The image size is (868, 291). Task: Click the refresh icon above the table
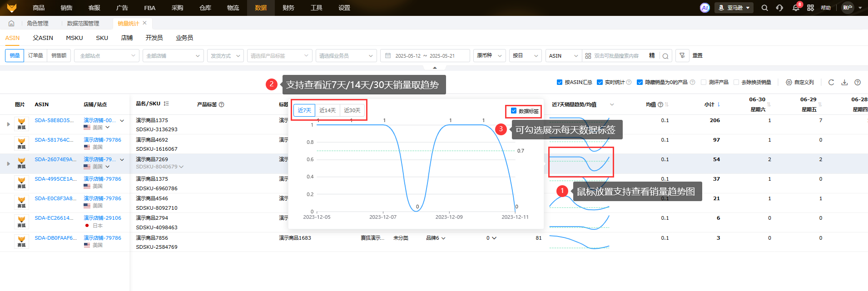tap(831, 82)
